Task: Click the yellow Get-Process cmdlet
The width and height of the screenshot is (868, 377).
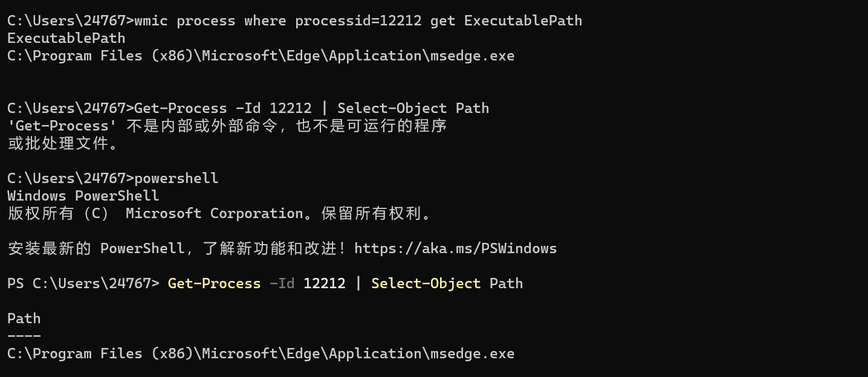Action: pos(214,283)
